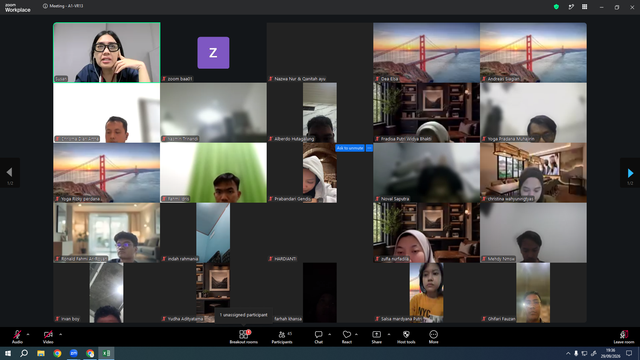640x360 pixels.
Task: Click the Nazwa Nur & Qanitah ayu label
Action: coord(300,79)
